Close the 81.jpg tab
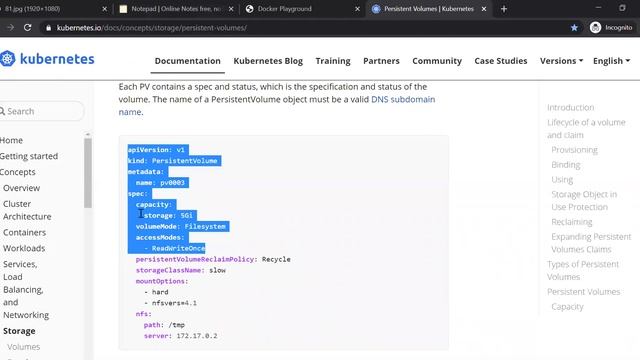The width and height of the screenshot is (640, 360). pos(104,9)
